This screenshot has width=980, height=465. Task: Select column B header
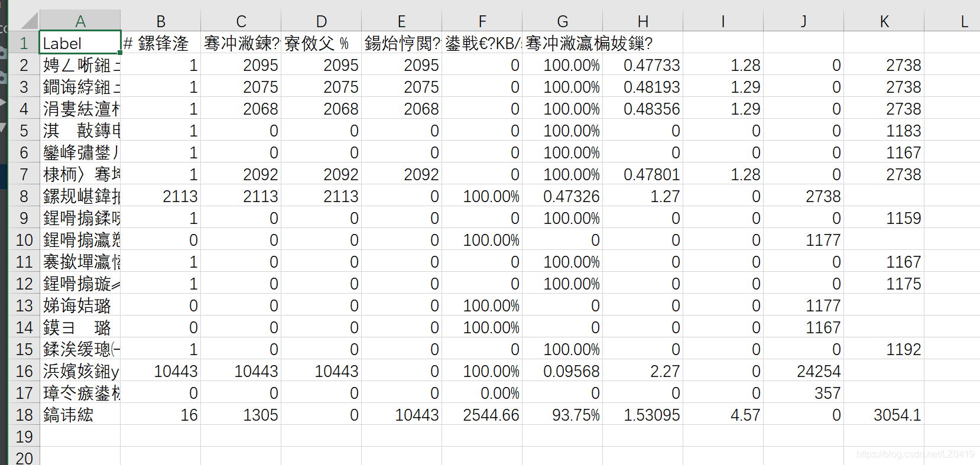pyautogui.click(x=161, y=21)
